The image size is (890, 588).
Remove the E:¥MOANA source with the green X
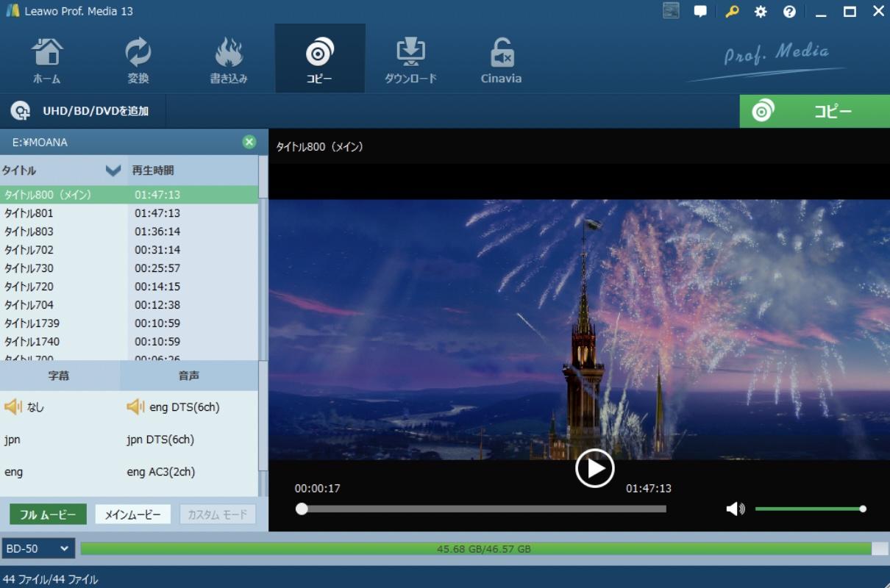click(249, 142)
